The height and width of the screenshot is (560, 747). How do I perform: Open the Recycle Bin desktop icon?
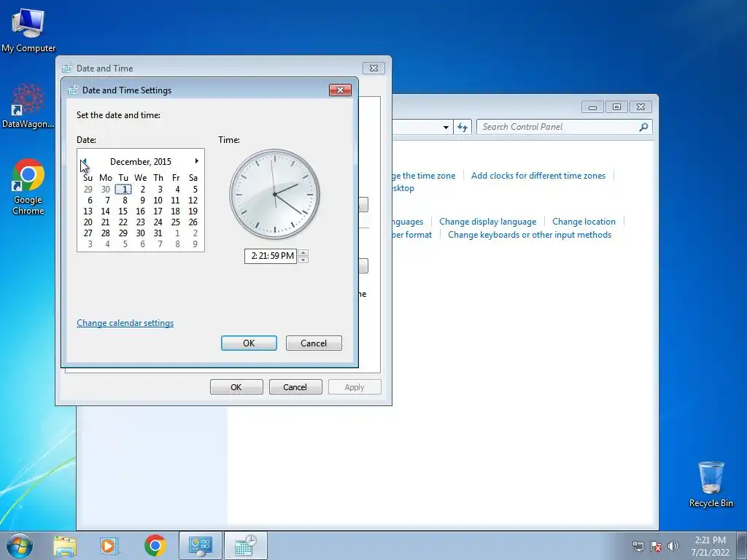click(711, 484)
